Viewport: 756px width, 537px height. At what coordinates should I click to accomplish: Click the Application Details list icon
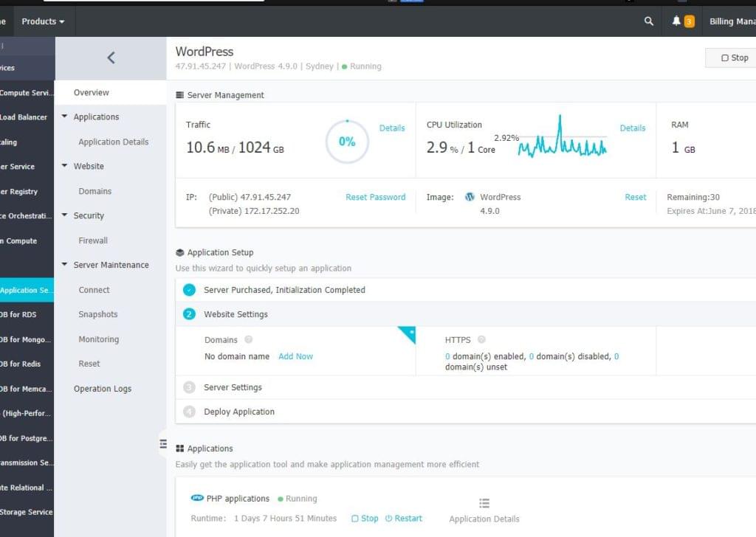[x=484, y=503]
